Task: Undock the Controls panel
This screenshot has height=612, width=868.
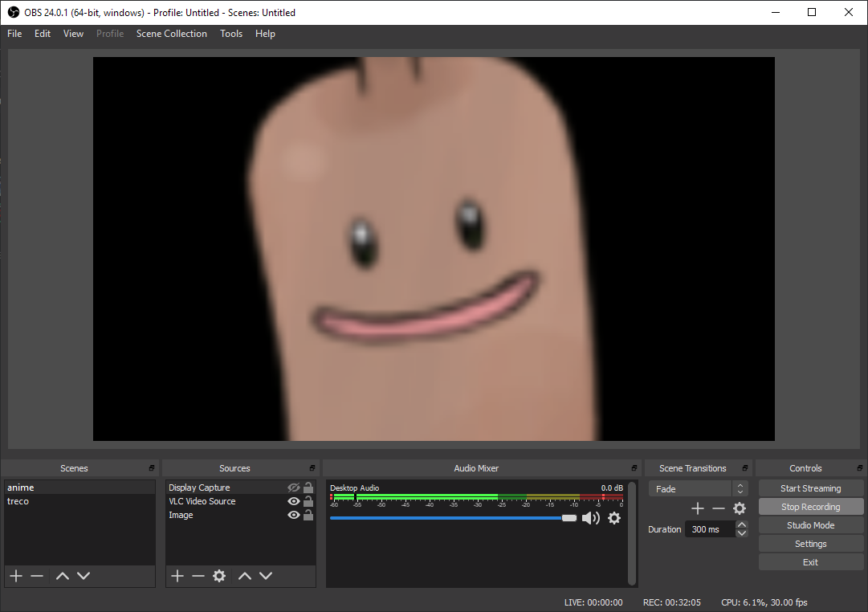Action: tap(860, 468)
